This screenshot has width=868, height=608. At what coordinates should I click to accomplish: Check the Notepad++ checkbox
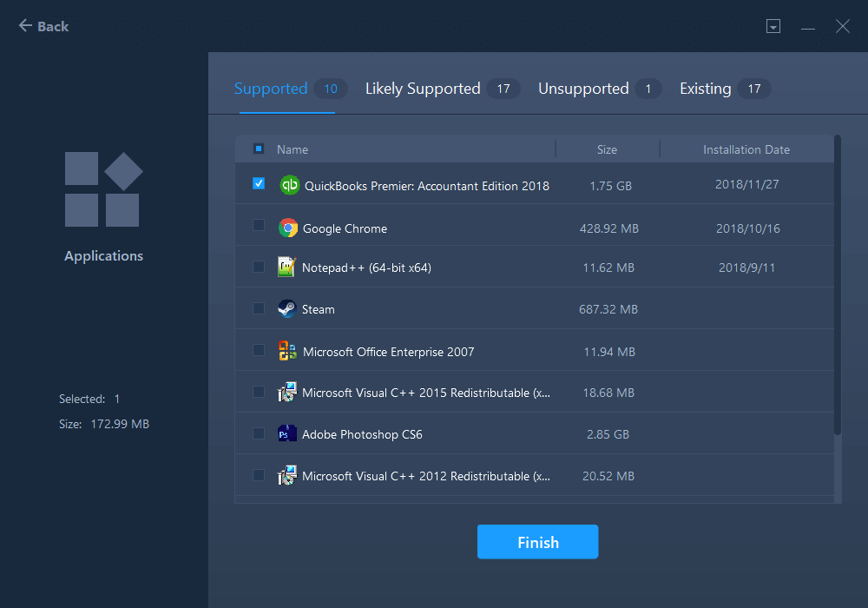pyautogui.click(x=259, y=267)
